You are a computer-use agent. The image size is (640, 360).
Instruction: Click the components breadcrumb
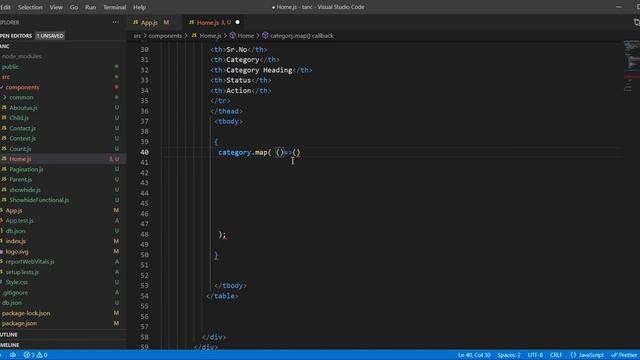coord(165,36)
